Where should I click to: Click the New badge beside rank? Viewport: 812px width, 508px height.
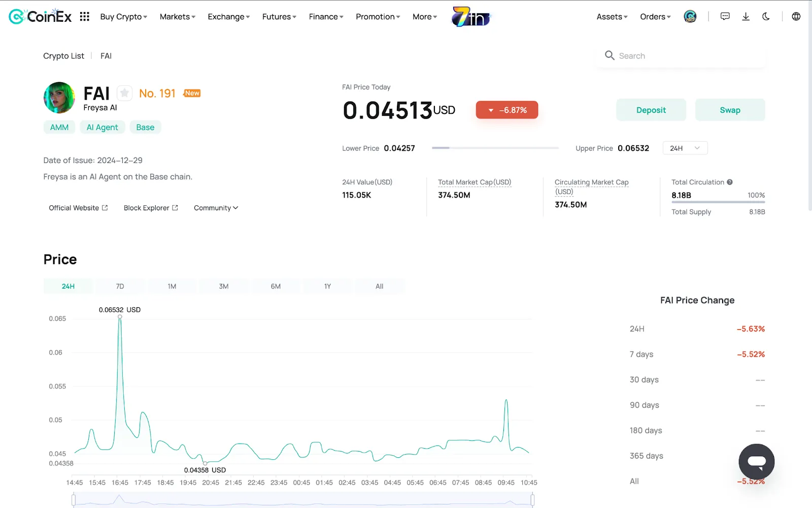coord(192,93)
